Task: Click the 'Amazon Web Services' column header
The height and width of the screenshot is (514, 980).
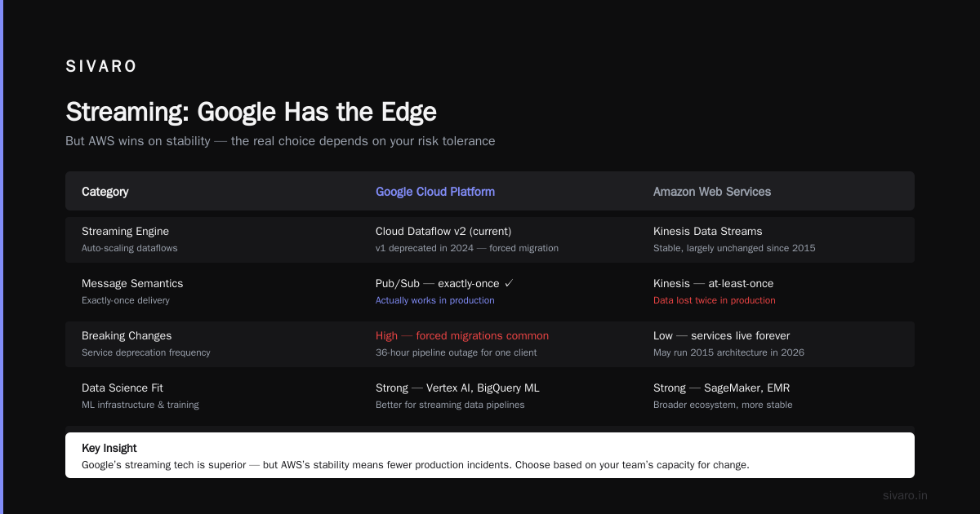Action: 712,192
